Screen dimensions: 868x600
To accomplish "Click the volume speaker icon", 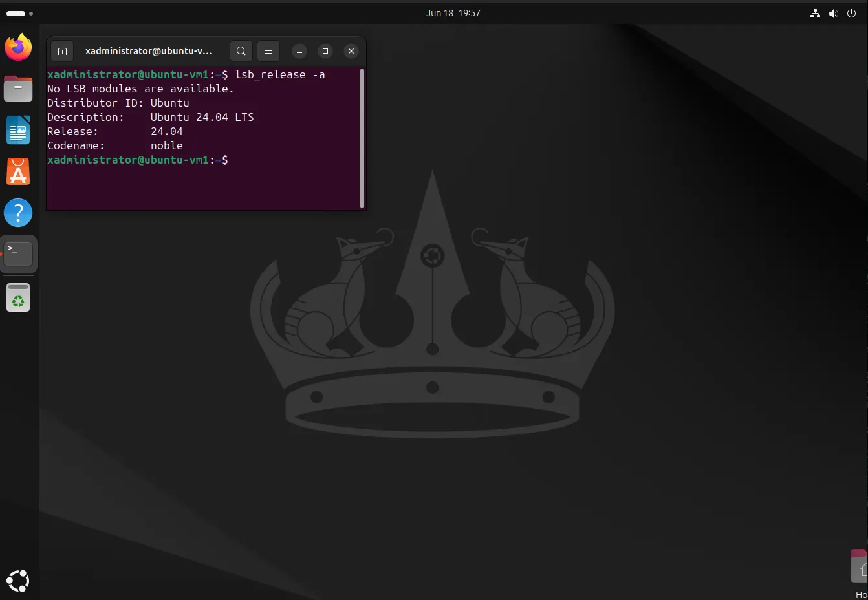I will pyautogui.click(x=833, y=13).
